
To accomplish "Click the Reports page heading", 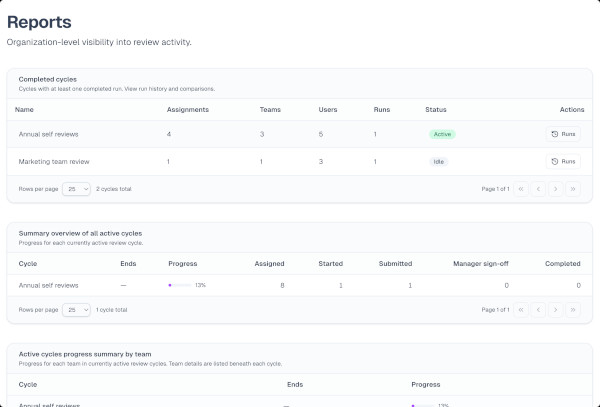I will (39, 22).
